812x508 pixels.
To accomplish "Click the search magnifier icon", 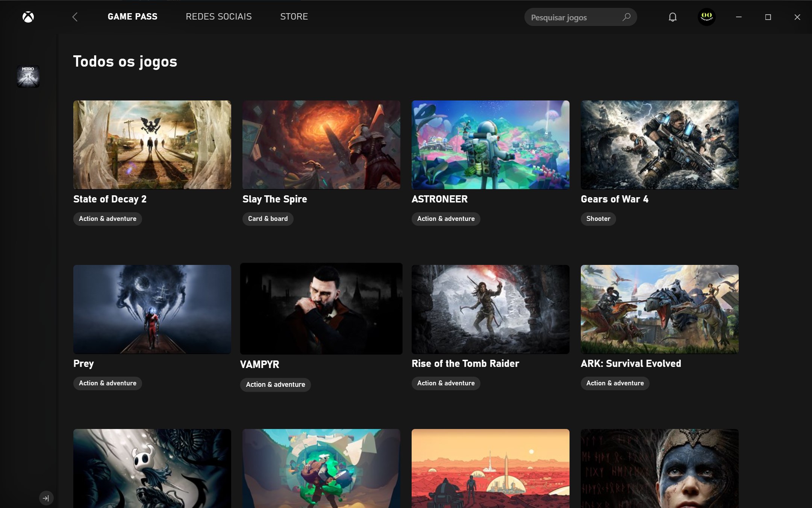I will (x=626, y=17).
